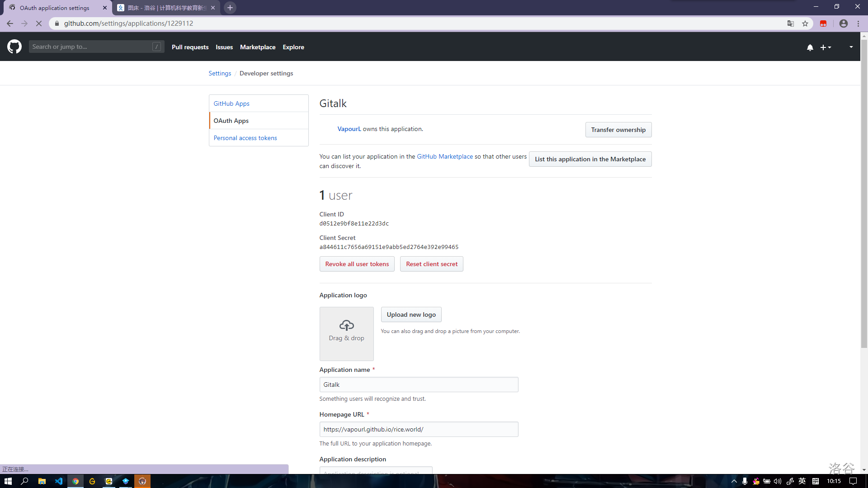This screenshot has height=488, width=868.
Task: Open Windows taskbar search
Action: [25, 481]
